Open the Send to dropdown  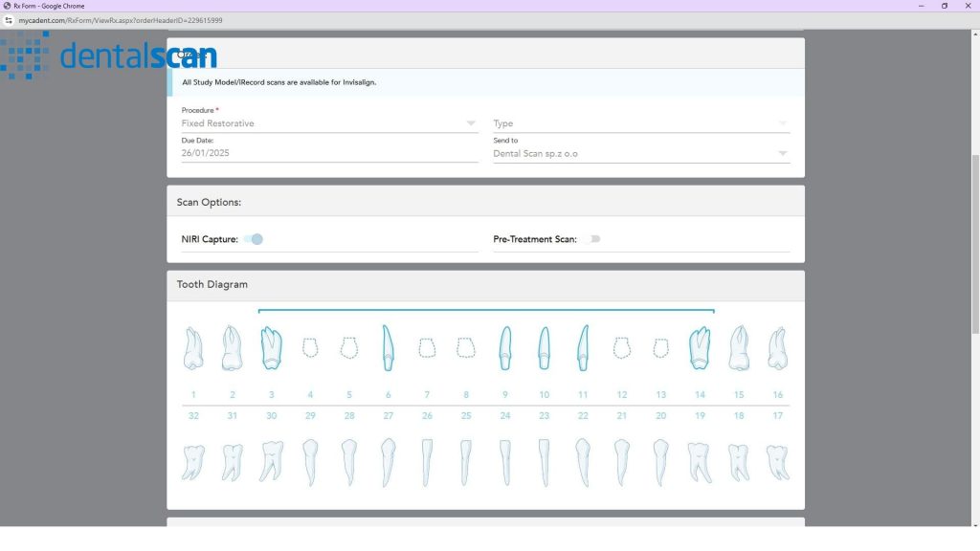click(641, 154)
